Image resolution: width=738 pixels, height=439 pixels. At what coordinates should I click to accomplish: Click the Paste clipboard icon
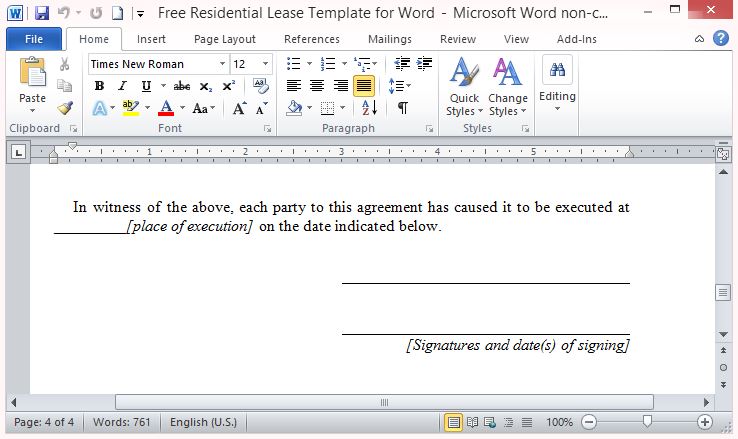[x=32, y=72]
